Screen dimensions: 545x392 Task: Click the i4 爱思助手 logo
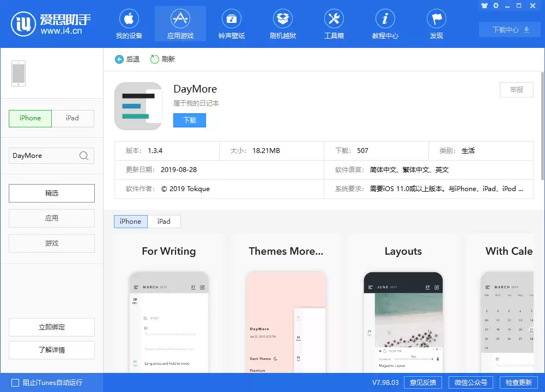click(51, 24)
